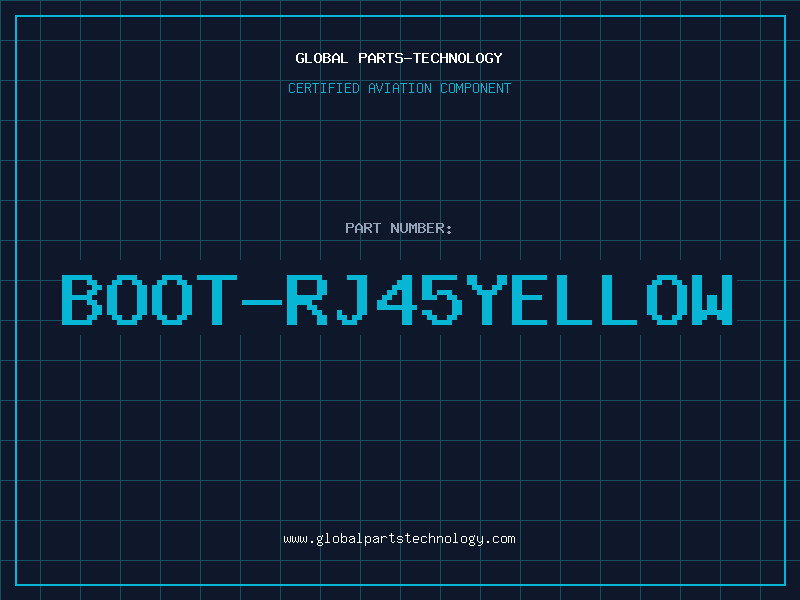Image resolution: width=800 pixels, height=600 pixels.
Task: Open the www.globalpartstechnology.com link
Action: (x=399, y=539)
